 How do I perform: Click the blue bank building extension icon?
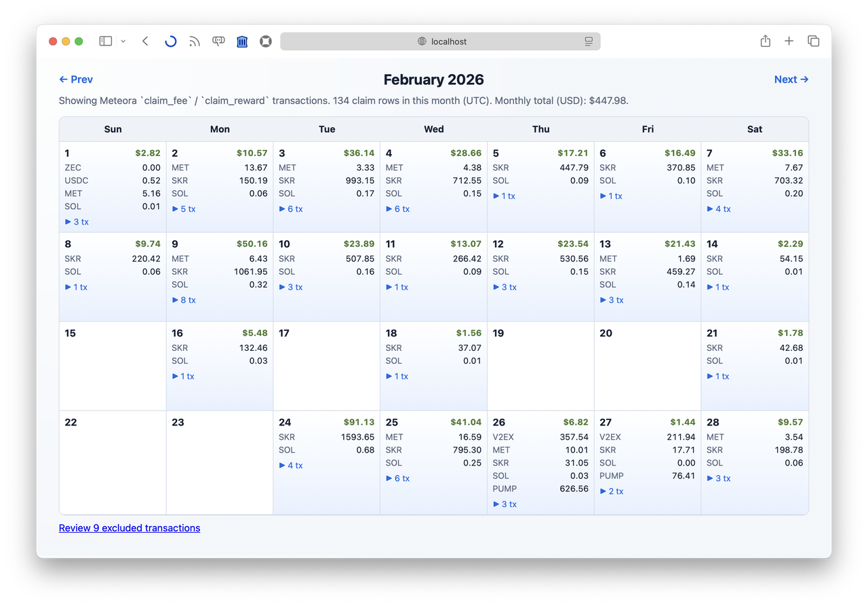click(242, 41)
